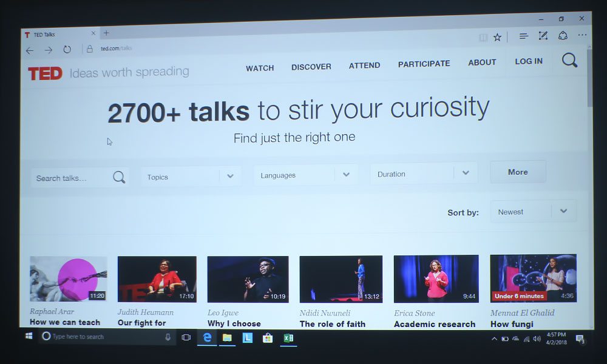Expand the Duration dropdown
Image resolution: width=607 pixels, height=364 pixels.
tap(424, 174)
